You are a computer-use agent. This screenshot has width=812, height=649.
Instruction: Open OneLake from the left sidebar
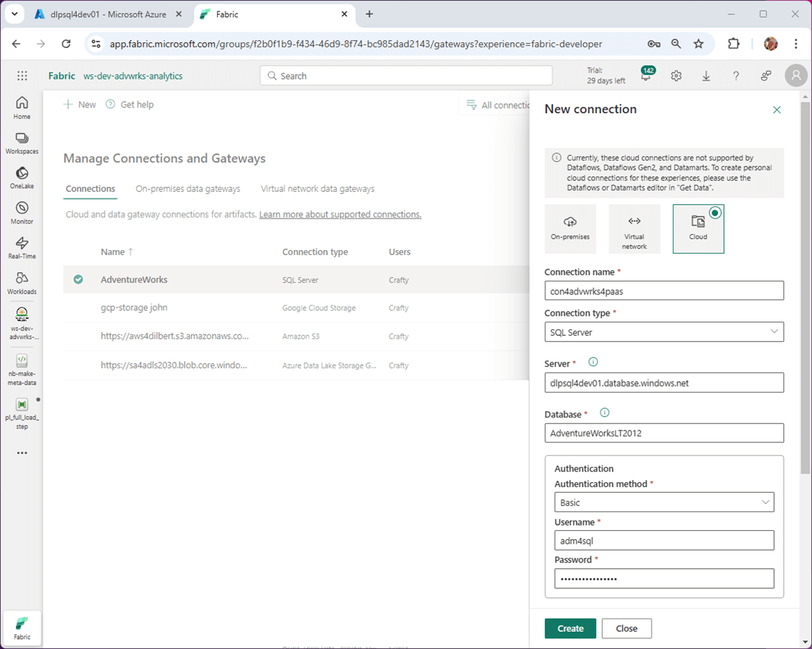pyautogui.click(x=22, y=178)
